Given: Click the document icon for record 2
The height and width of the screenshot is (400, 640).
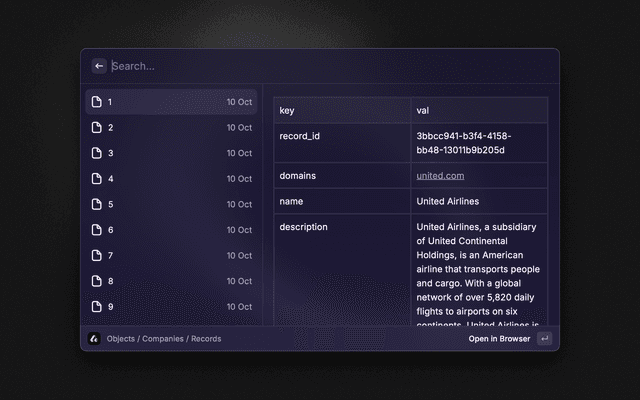Looking at the screenshot, I should (x=97, y=128).
